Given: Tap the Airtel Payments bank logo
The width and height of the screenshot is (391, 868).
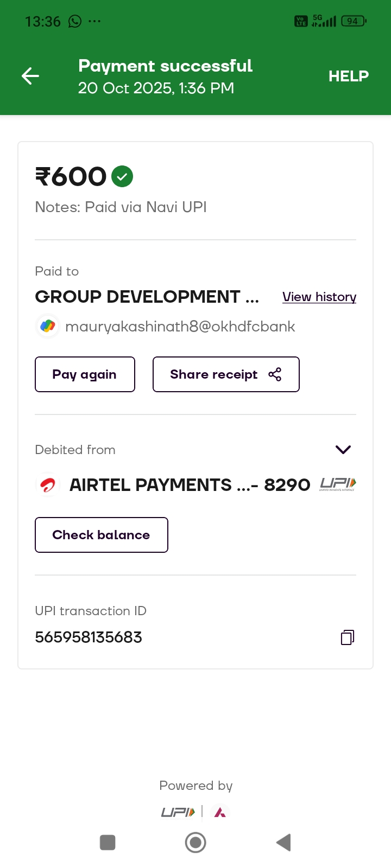Looking at the screenshot, I should pos(48,484).
